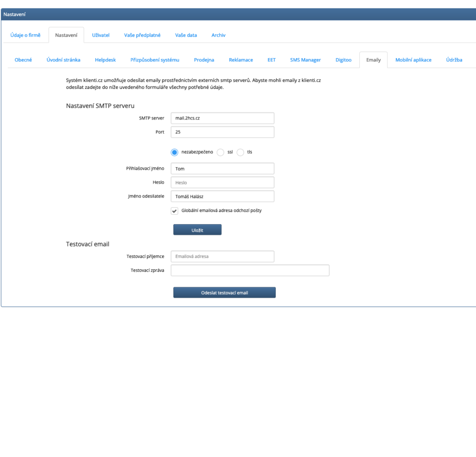Select the nezabezpečeno radio button
Viewport: 476px width, 457px height.
(x=175, y=152)
